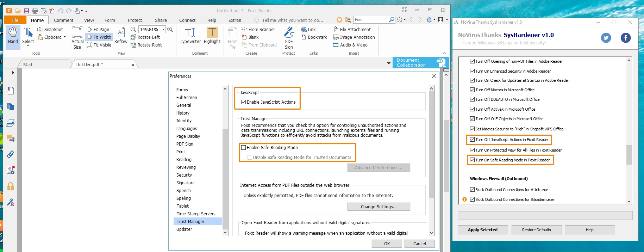This screenshot has width=644, height=252.
Task: Click Rotate Left in ribbon
Action: point(145,37)
